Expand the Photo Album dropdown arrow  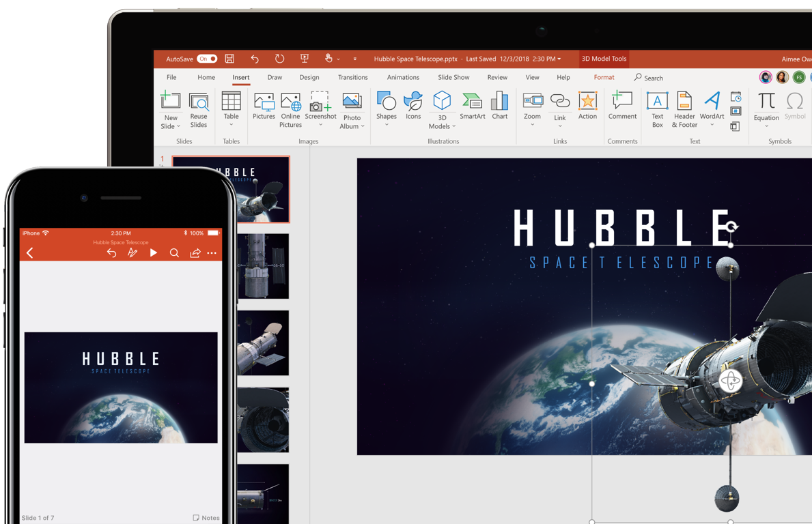pos(363,126)
